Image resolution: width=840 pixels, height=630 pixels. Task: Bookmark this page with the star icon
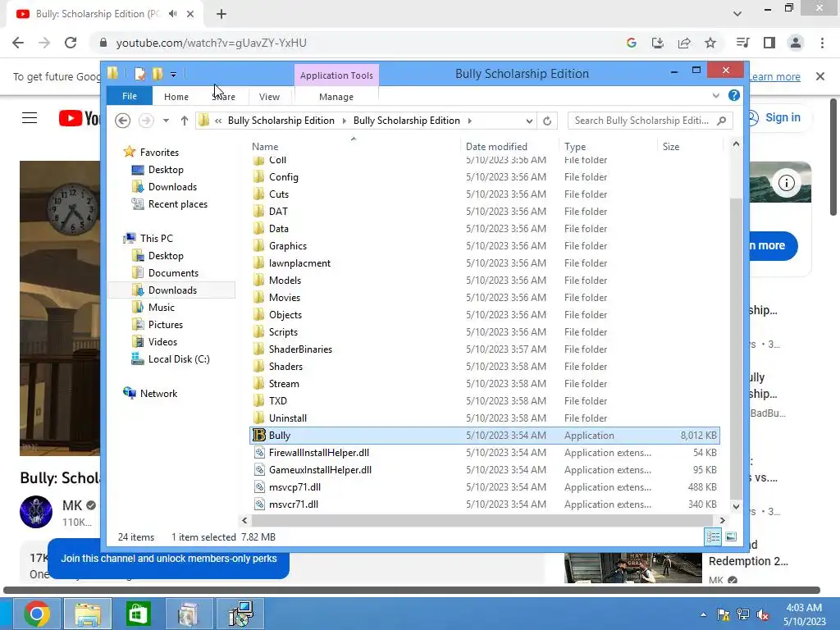coord(710,43)
